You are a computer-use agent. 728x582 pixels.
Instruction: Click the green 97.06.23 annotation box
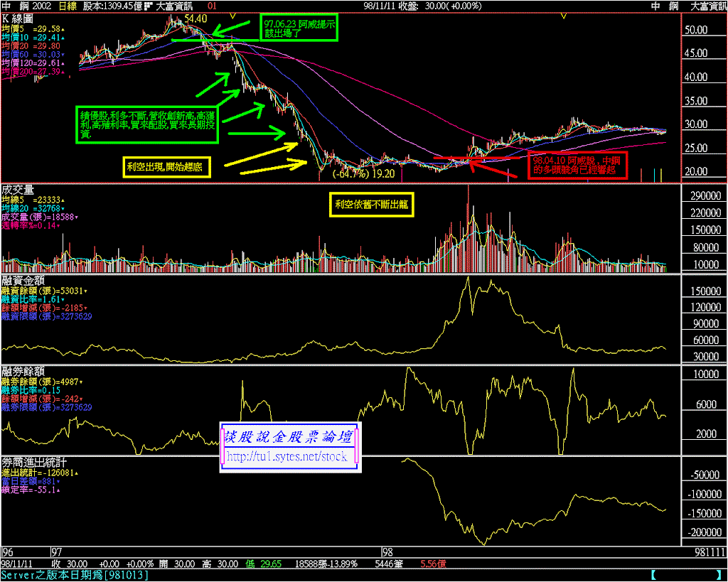[299, 28]
